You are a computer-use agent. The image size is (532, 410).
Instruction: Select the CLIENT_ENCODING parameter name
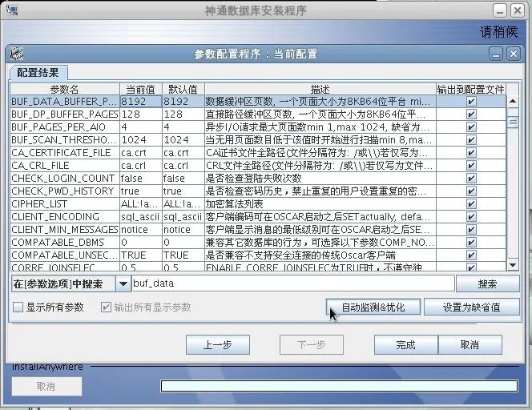point(65,217)
